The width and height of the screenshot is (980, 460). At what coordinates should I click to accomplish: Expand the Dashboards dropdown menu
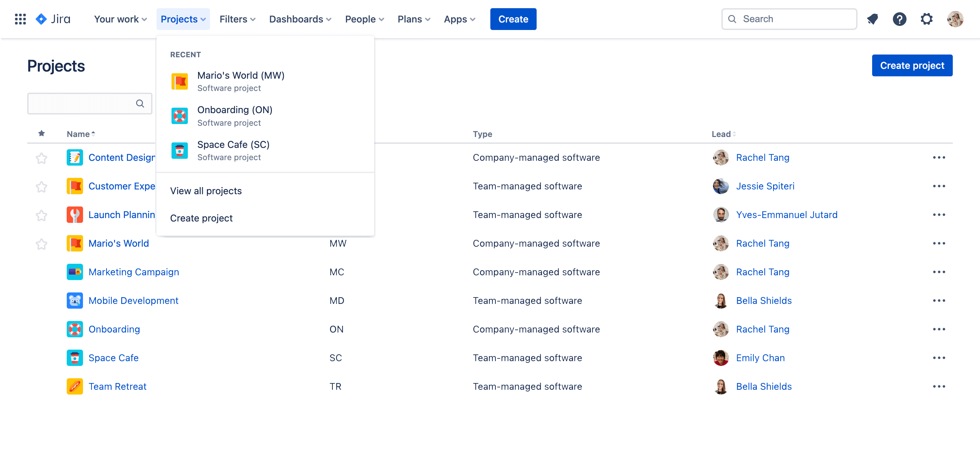299,19
